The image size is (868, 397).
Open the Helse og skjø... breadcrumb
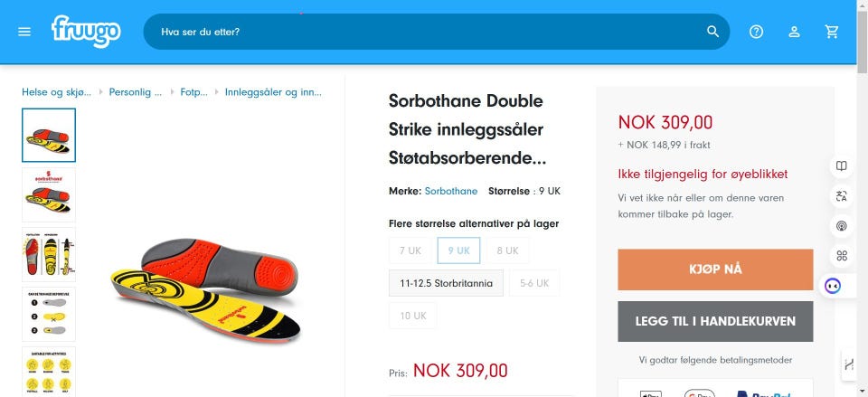58,92
